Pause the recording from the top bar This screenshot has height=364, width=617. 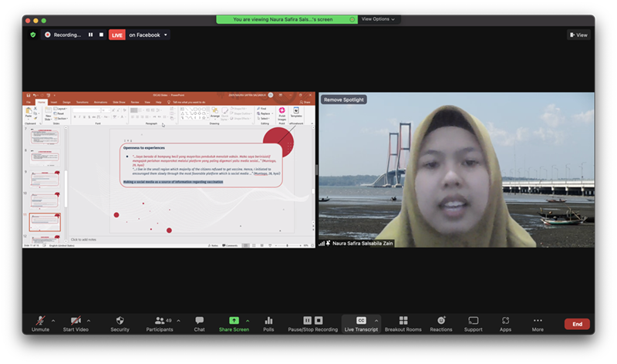(90, 35)
